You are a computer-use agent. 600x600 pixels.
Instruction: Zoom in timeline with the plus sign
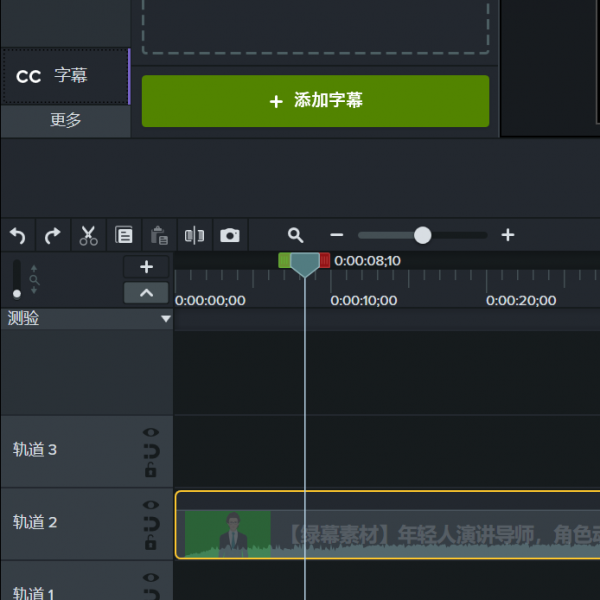(x=508, y=236)
